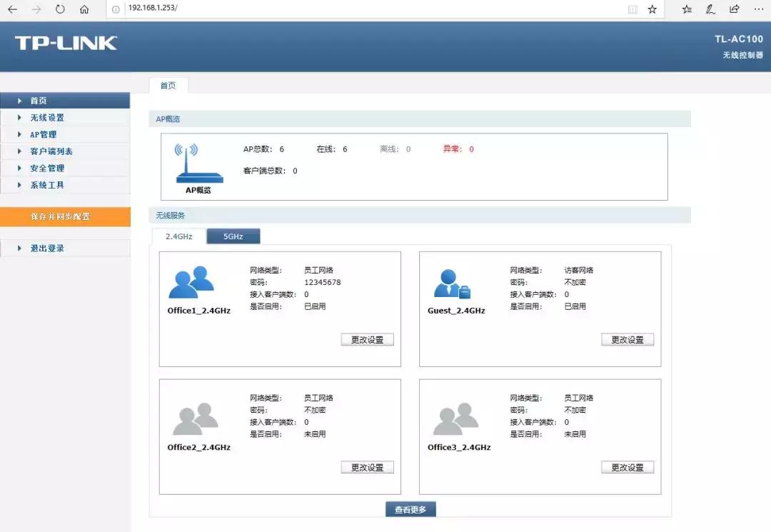Click 更改设置 for Office1_2.4GHz
Image resolution: width=771 pixels, height=532 pixels.
[368, 340]
